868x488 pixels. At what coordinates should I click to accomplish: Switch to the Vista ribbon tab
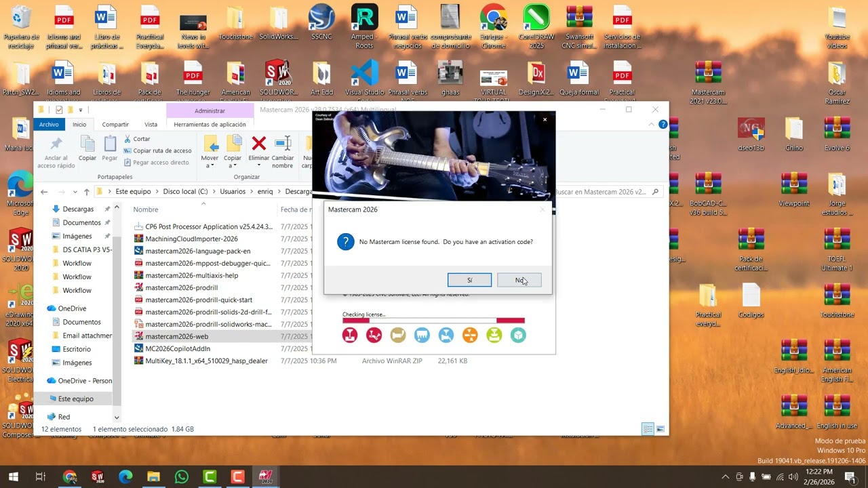pos(151,125)
